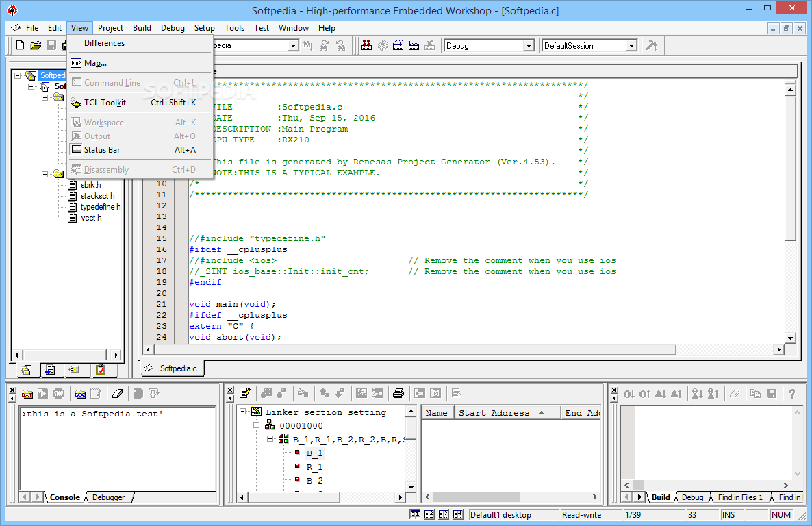
Task: Select sbrk.h in the file tree
Action: pyautogui.click(x=90, y=185)
